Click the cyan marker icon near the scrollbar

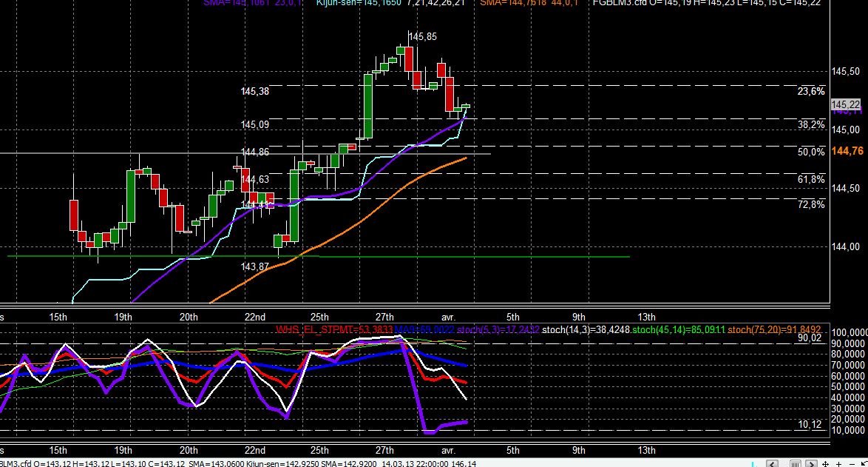[x=754, y=464]
